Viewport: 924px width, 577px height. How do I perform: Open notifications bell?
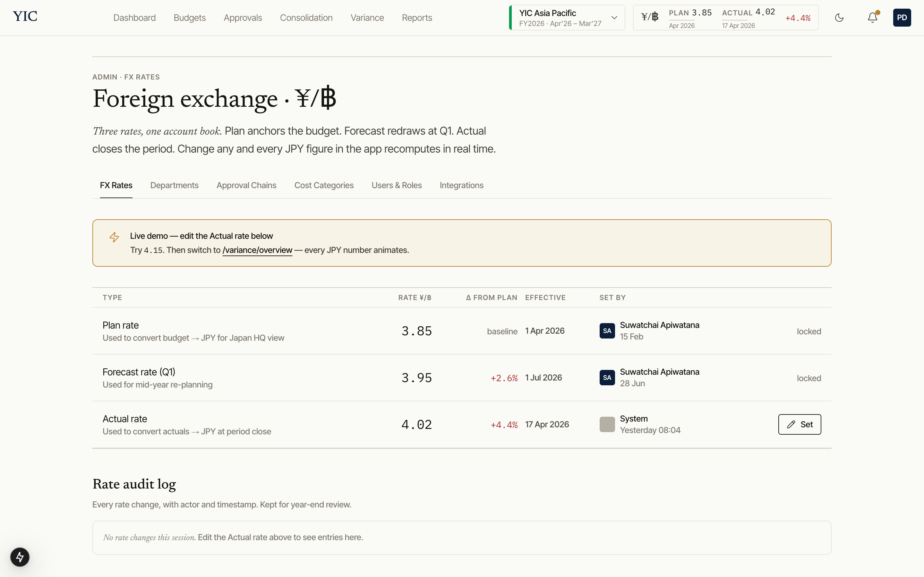click(x=872, y=18)
